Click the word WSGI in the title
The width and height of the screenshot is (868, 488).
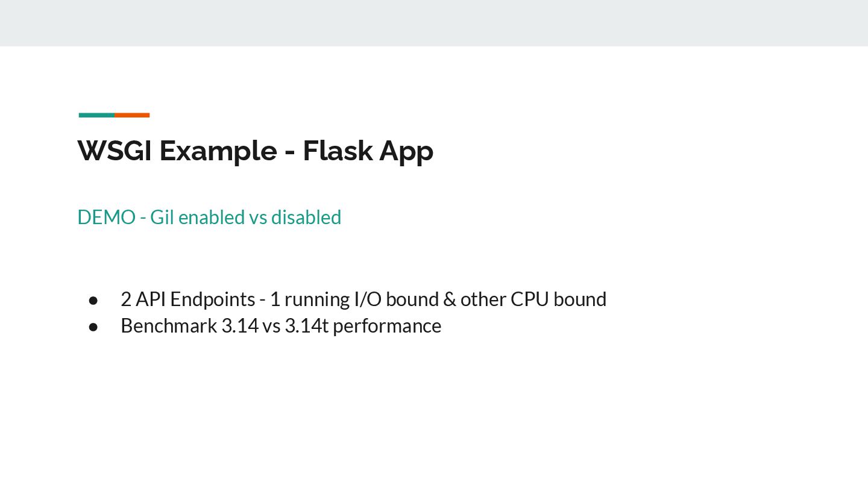pyautogui.click(x=115, y=151)
